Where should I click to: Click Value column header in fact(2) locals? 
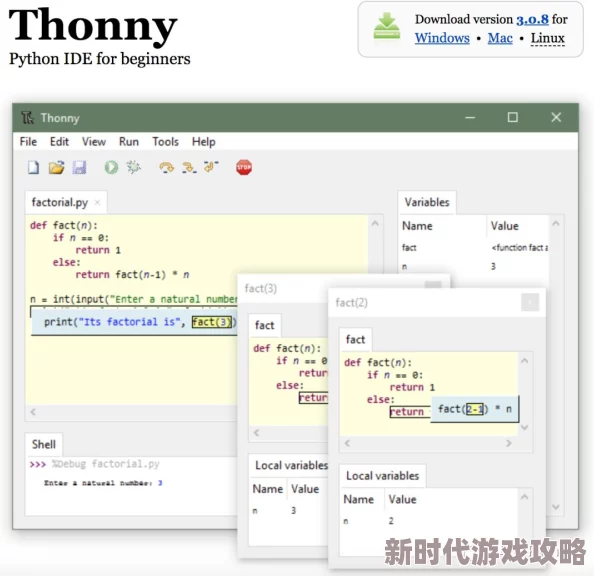(451, 499)
